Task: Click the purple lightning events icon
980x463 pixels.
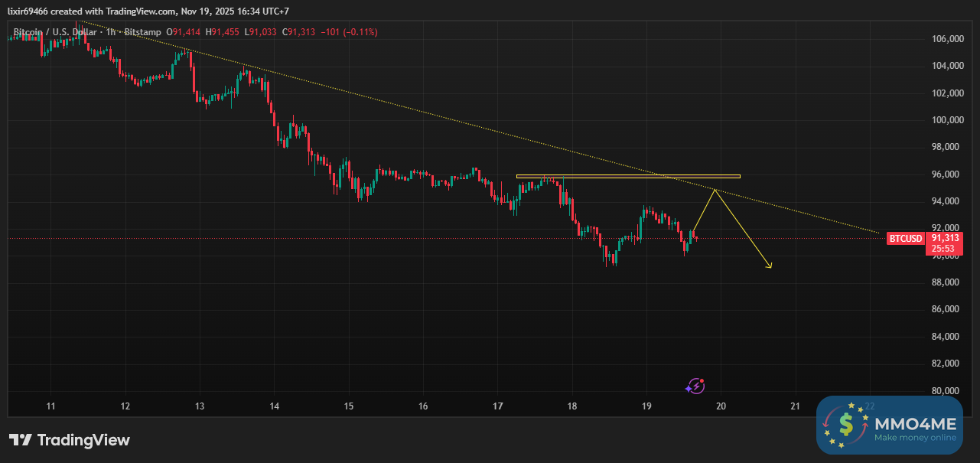Action: (x=695, y=386)
